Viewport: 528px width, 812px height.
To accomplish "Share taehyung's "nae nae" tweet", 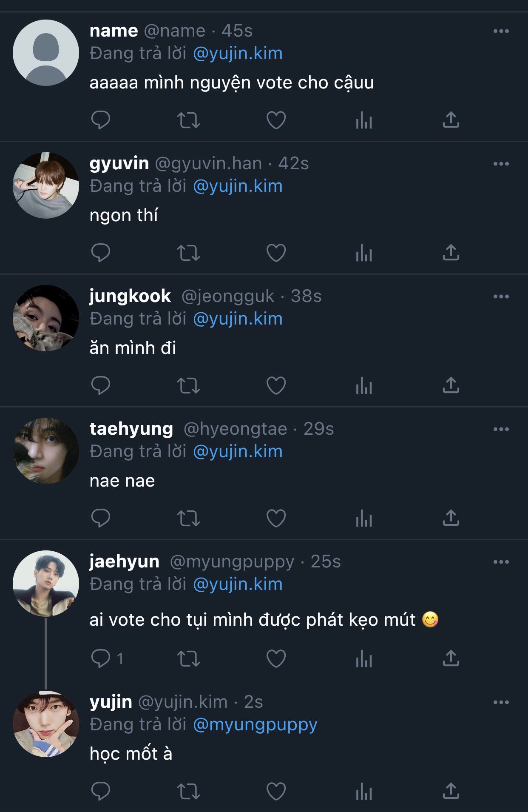I will (451, 518).
